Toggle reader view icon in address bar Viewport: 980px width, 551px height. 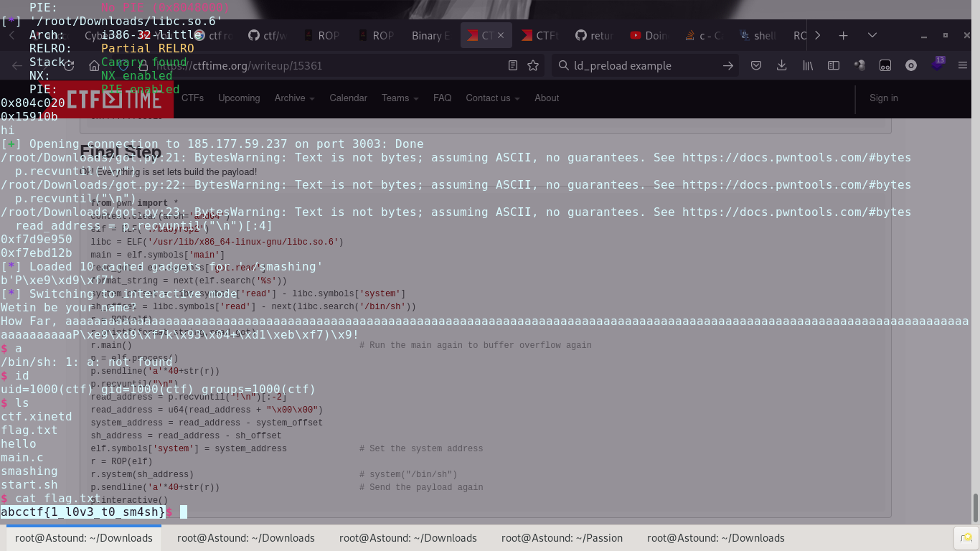click(512, 65)
